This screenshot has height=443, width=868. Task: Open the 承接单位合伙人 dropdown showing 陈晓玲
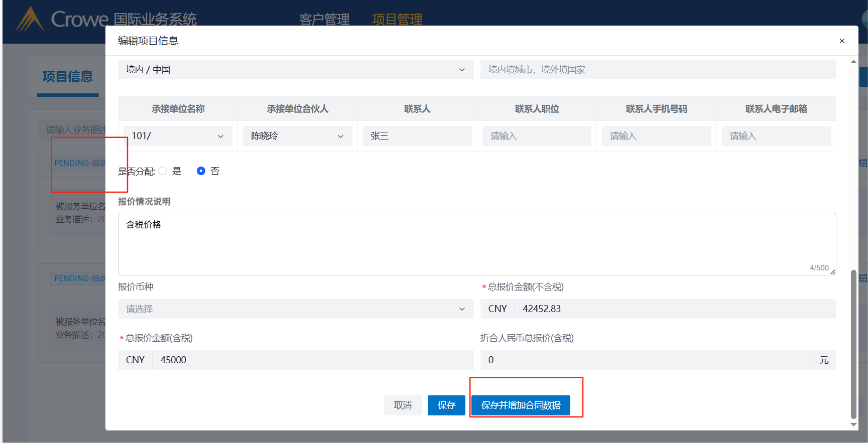pos(298,136)
